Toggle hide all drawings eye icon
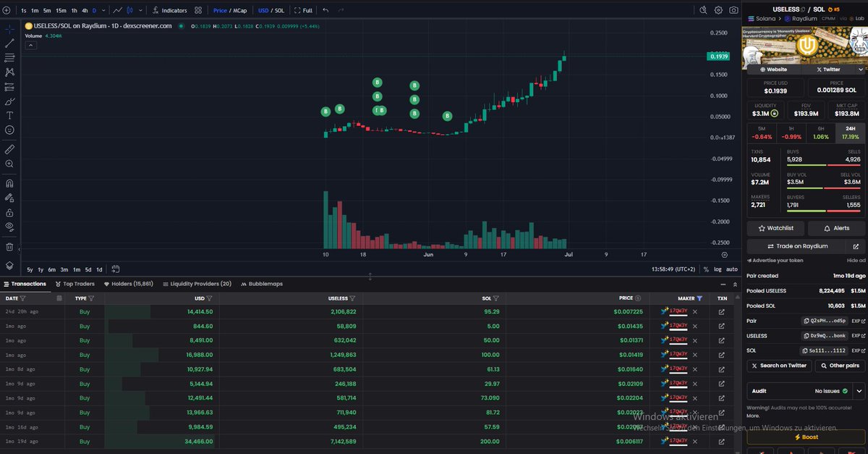 click(x=9, y=227)
